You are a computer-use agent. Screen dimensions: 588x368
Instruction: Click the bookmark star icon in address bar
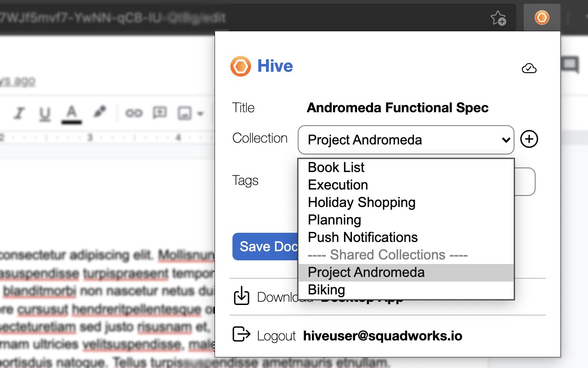pos(498,18)
